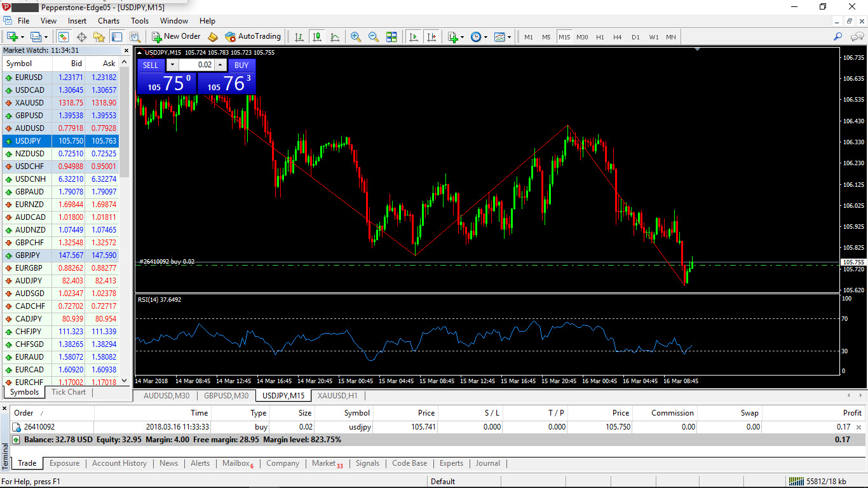Increase lot volume with up arrow
Screen dimensions: 868x488
tap(220, 65)
